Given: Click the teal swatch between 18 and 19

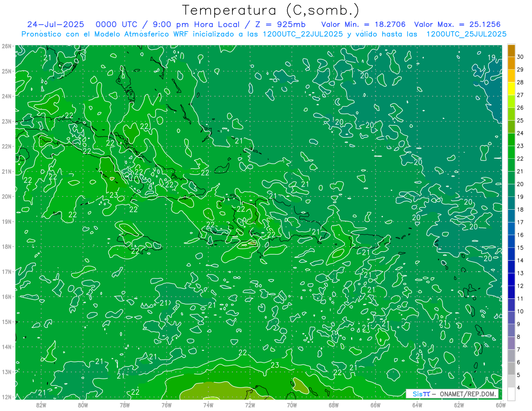Looking at the screenshot, I should click(x=511, y=203).
